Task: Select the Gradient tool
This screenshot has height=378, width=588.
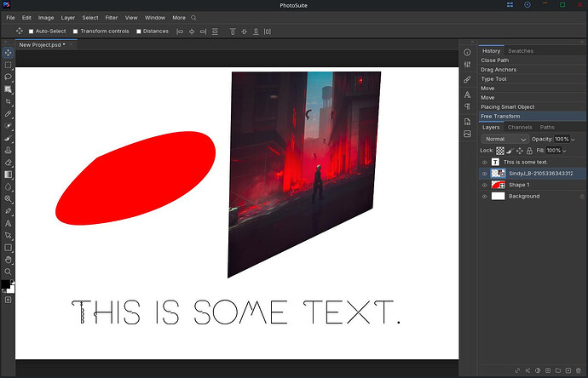Action: pyautogui.click(x=8, y=175)
